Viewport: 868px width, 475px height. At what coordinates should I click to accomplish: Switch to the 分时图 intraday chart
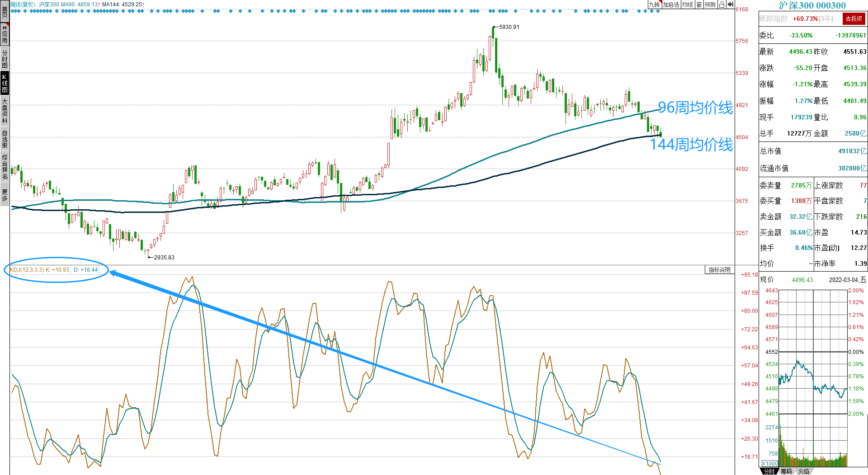click(x=5, y=59)
